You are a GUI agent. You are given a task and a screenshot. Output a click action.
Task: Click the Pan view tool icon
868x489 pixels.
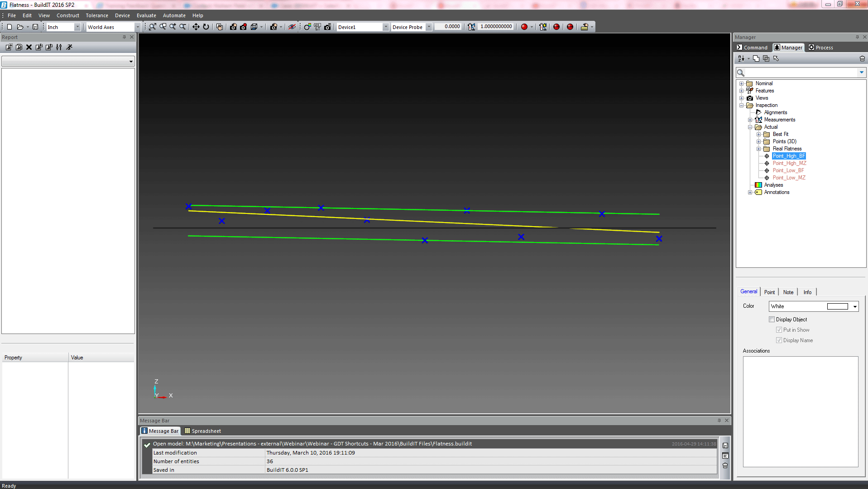tap(196, 27)
